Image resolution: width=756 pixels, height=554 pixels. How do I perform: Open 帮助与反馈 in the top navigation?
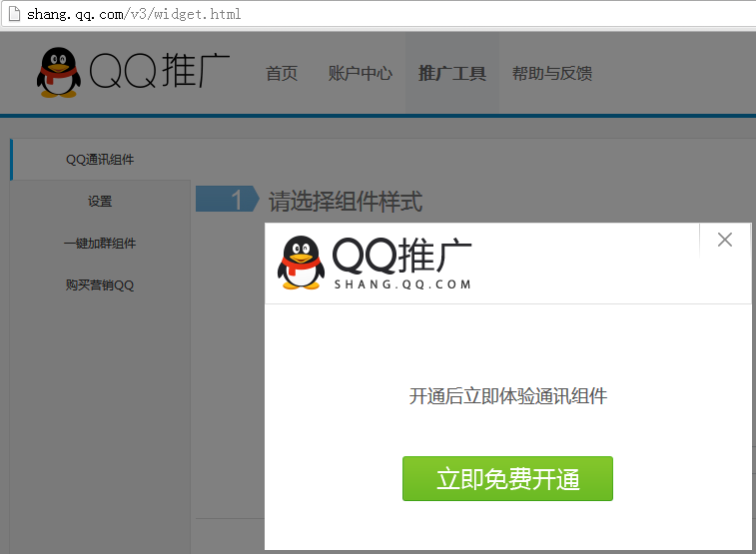coord(551,73)
